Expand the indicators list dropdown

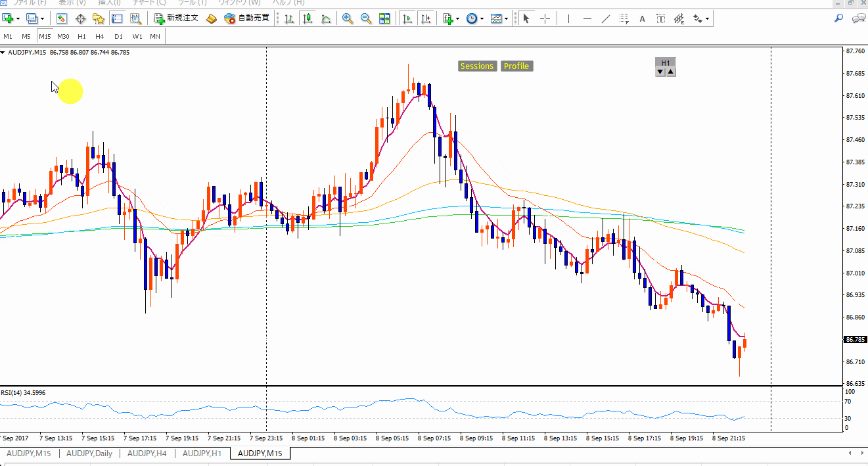tap(459, 18)
